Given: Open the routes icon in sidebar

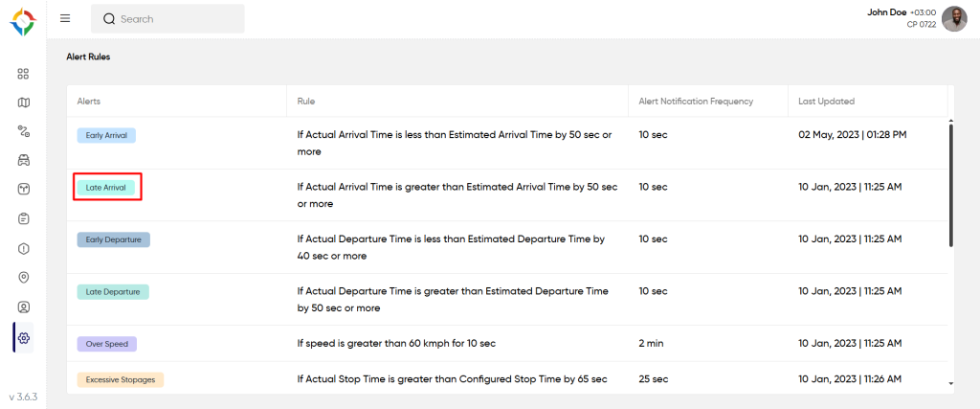Looking at the screenshot, I should point(24,131).
